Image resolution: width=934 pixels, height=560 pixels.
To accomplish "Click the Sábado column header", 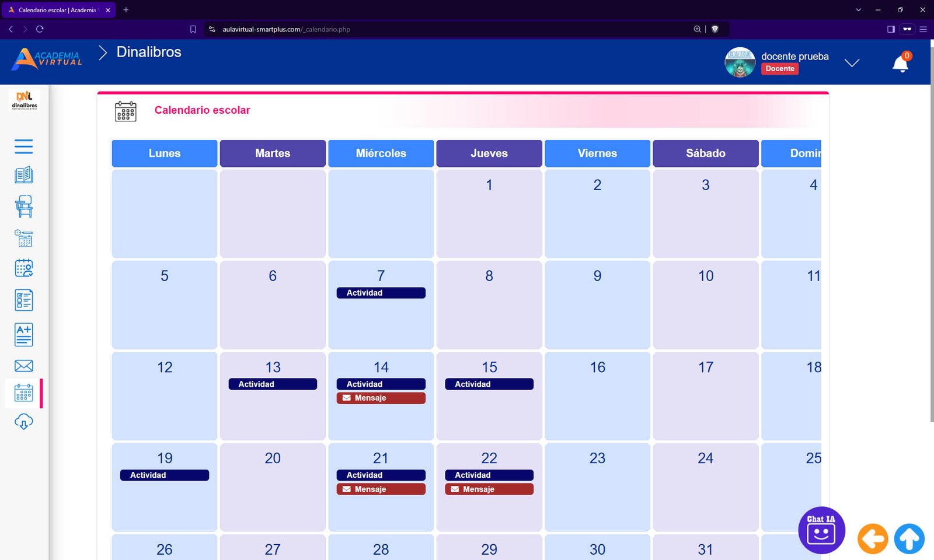I will (x=706, y=153).
